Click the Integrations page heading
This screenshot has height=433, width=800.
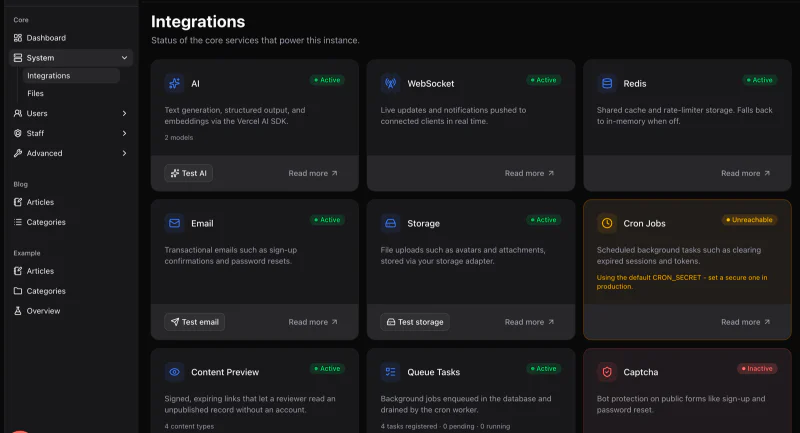[x=198, y=21]
